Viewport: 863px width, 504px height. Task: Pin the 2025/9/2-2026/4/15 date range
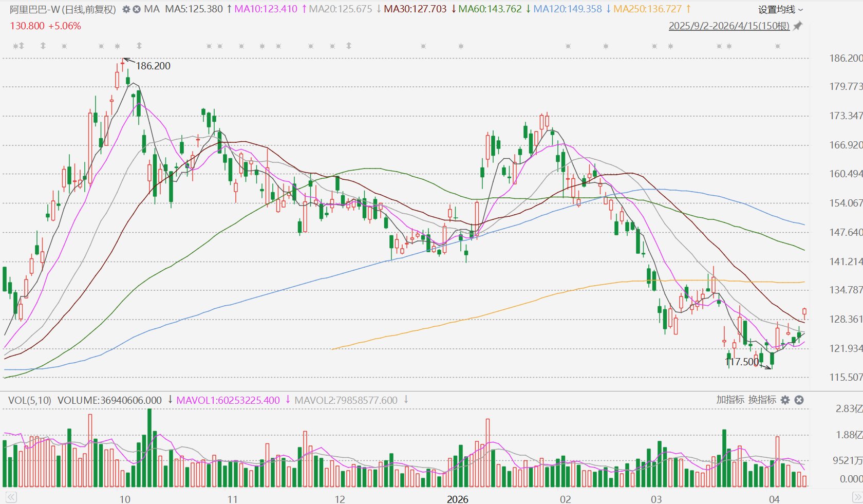(x=797, y=26)
